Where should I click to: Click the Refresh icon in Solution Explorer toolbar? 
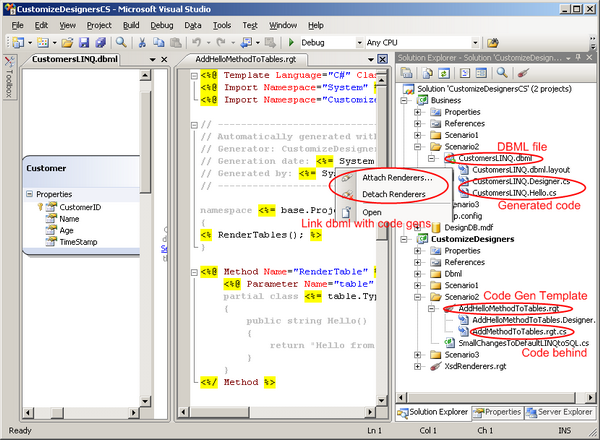point(444,73)
